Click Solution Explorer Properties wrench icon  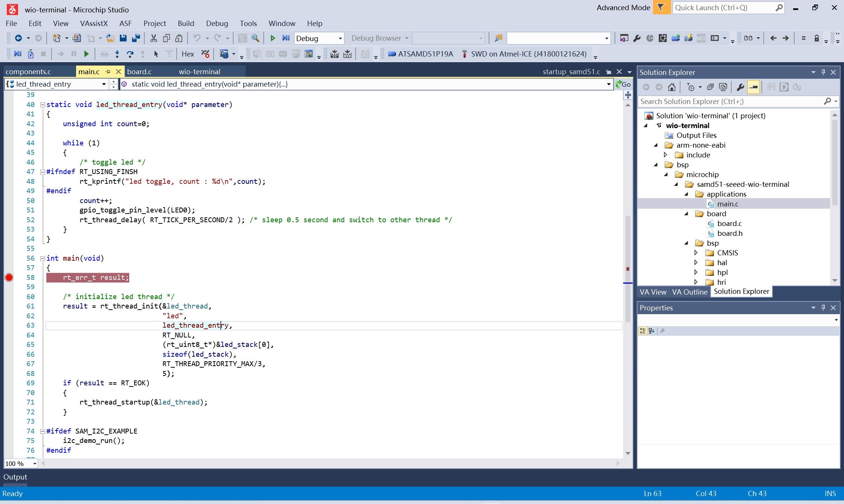(x=740, y=87)
